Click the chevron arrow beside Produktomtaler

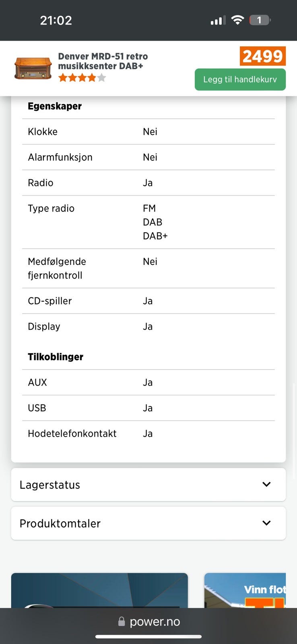click(266, 523)
